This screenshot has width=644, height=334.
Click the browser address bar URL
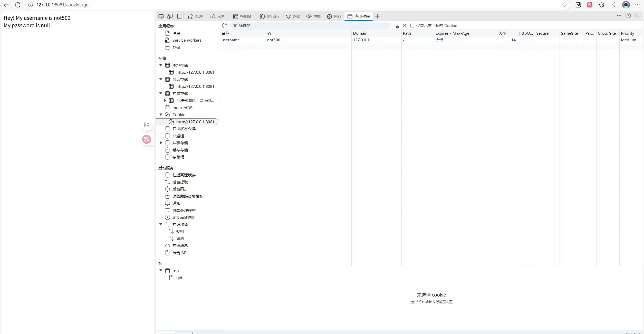pyautogui.click(x=63, y=5)
